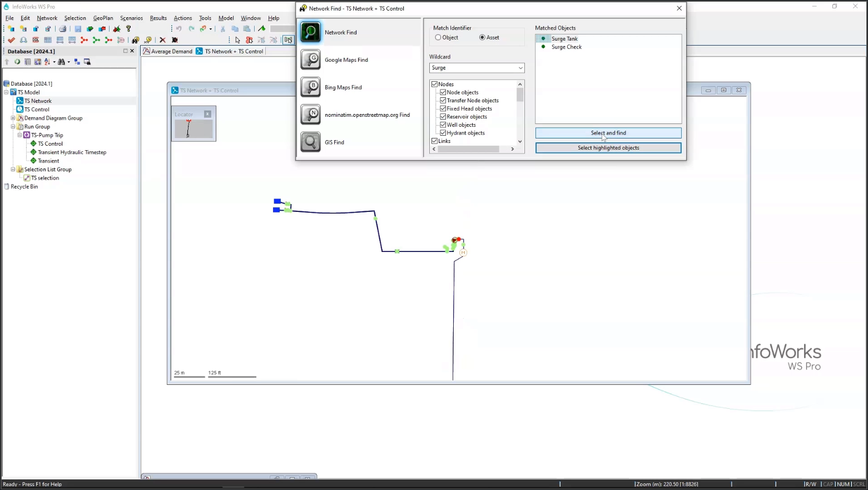Click the Select and find button

608,133
